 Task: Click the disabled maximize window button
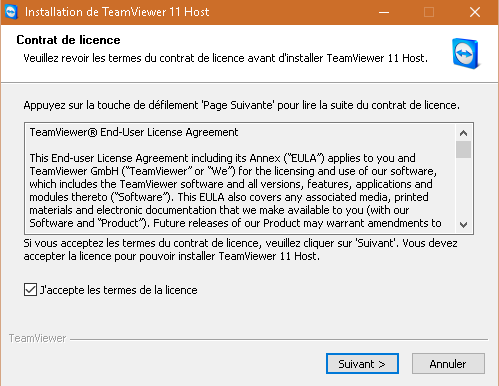pos(429,12)
